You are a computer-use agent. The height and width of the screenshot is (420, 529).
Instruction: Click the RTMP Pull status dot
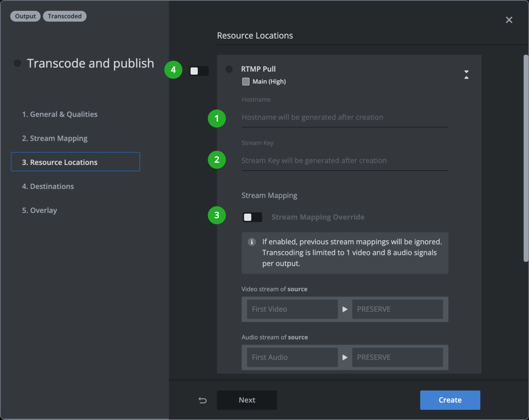[x=229, y=69]
